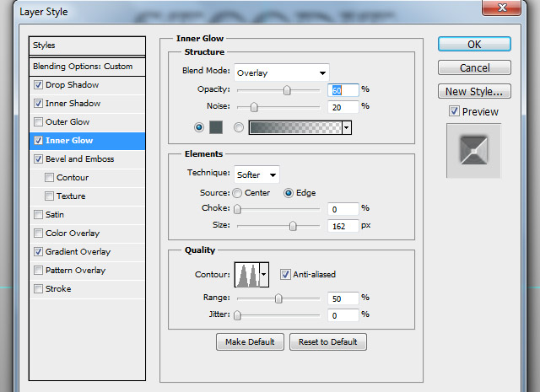Click the Range slider handle

[x=278, y=298]
